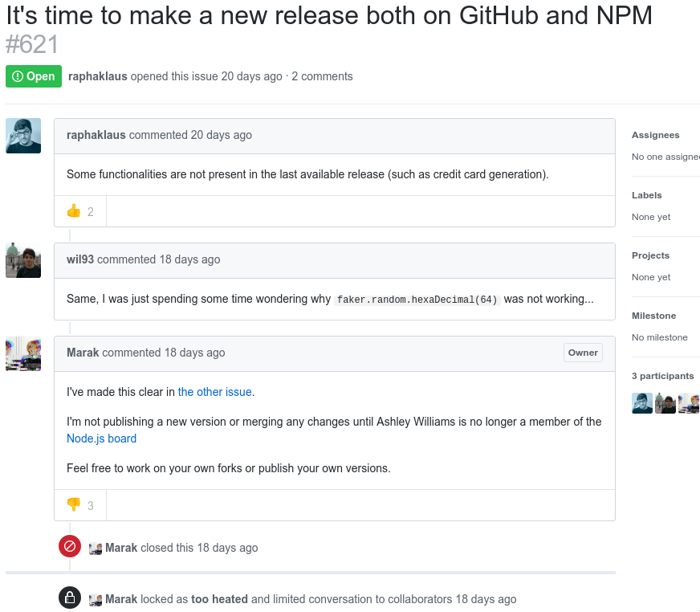This screenshot has width=700, height=612.
Task: Click the issue number #621 in the title
Action: tap(32, 45)
